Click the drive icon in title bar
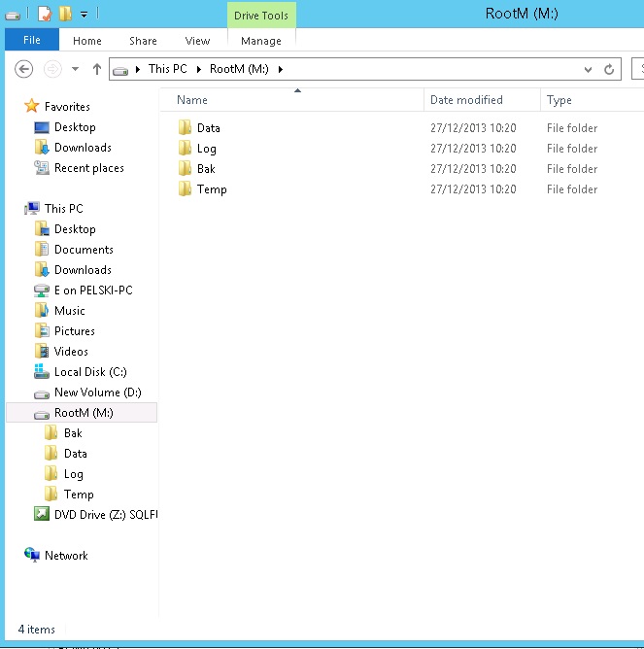Viewport: 644px width, 649px height. [x=13, y=16]
